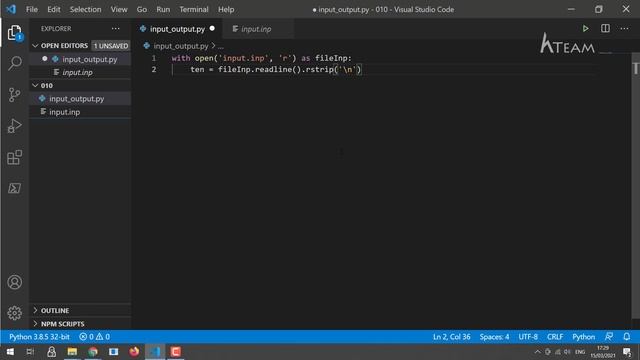Open Chrome from the taskbar
640x360 pixels.
(x=93, y=352)
